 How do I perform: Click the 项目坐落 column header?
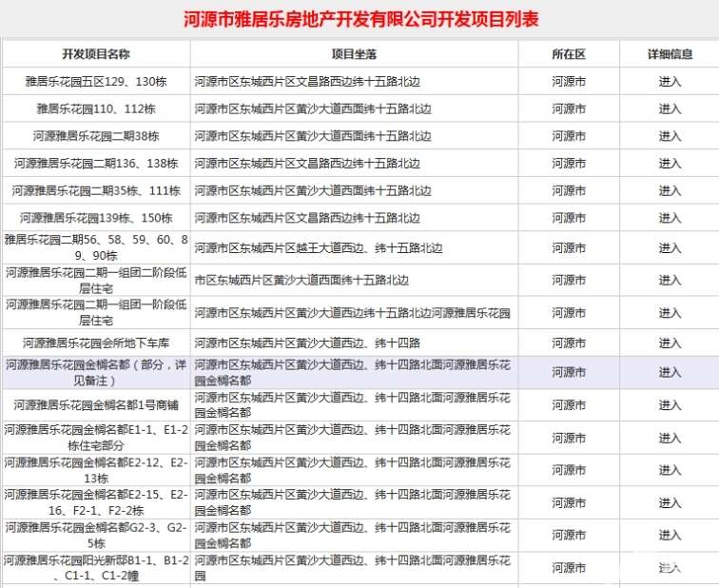[354, 54]
